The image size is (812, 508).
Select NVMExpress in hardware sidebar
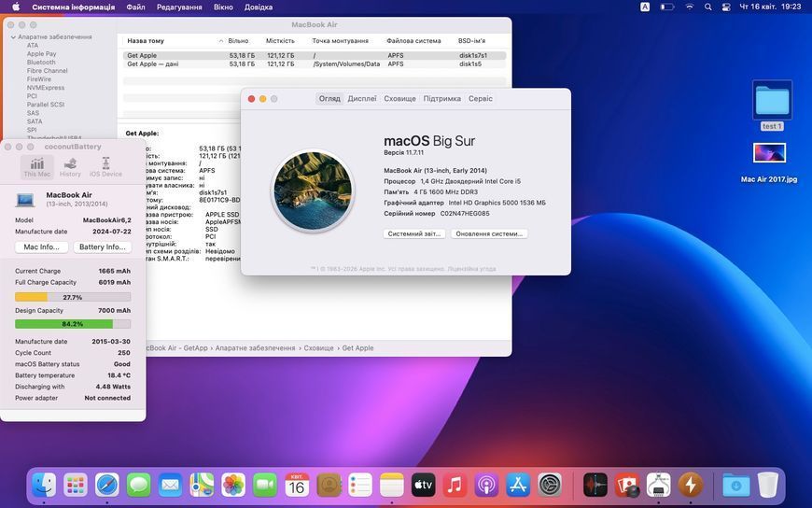(46, 88)
